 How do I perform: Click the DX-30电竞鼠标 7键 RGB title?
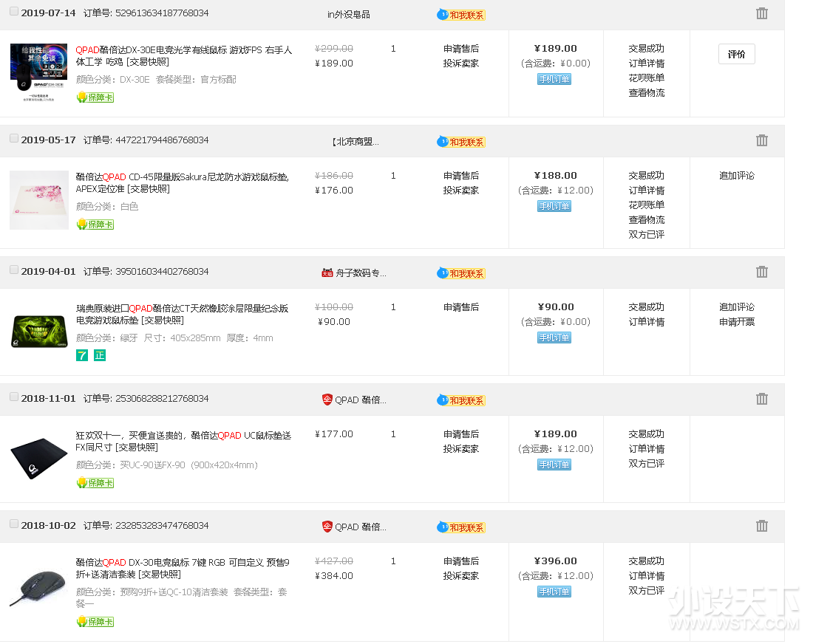click(x=183, y=569)
